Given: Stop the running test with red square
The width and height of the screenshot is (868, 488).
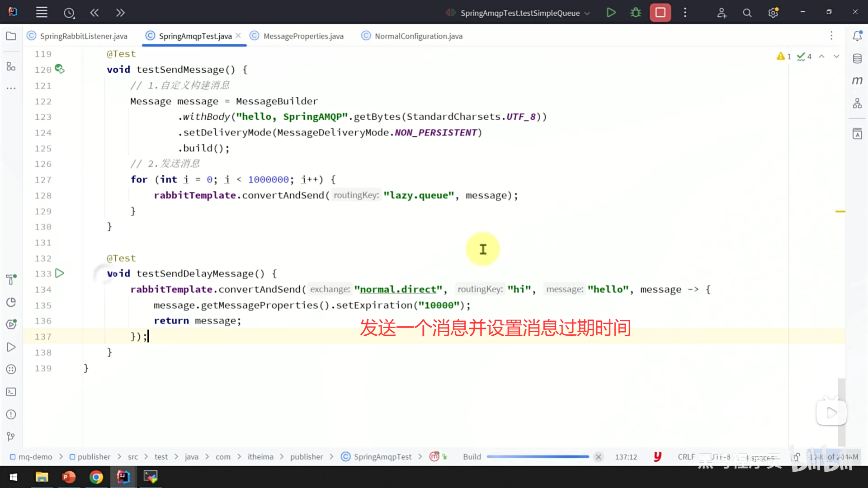Looking at the screenshot, I should point(660,13).
